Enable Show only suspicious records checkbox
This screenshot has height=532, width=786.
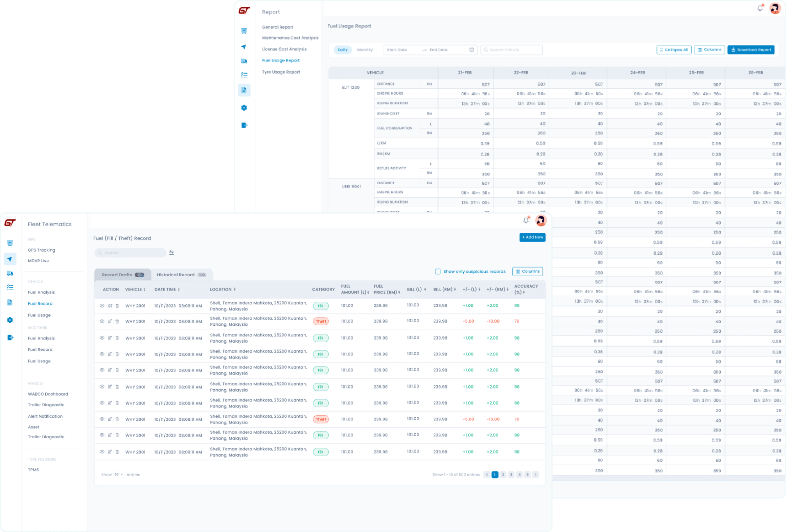click(x=438, y=272)
